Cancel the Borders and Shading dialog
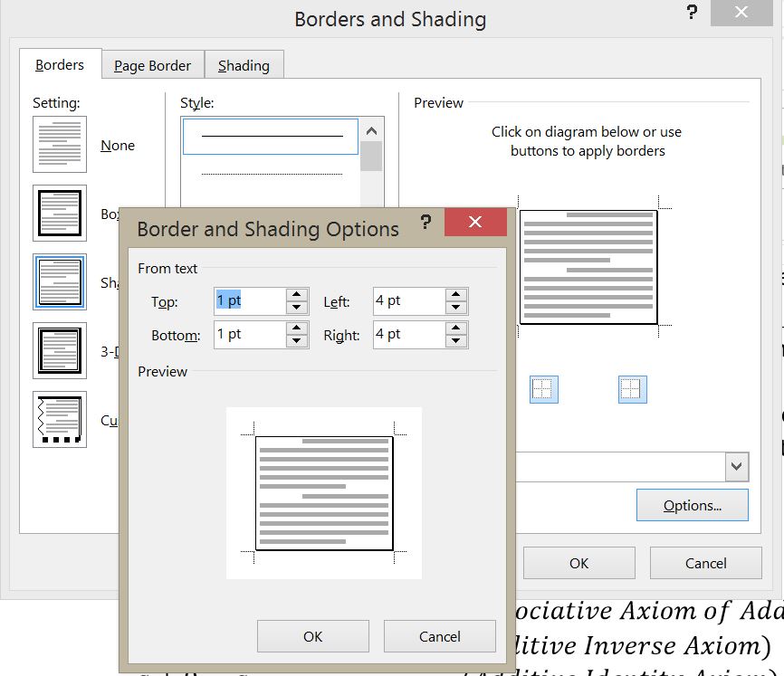The image size is (784, 676). (x=705, y=562)
